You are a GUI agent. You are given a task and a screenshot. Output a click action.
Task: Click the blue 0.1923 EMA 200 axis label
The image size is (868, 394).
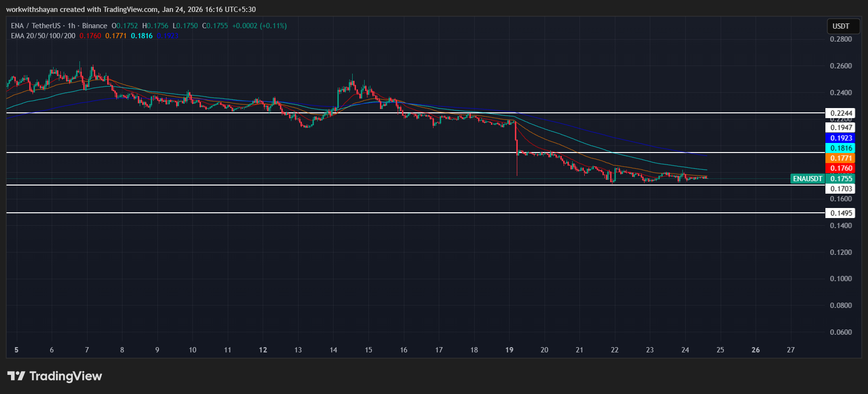point(841,138)
